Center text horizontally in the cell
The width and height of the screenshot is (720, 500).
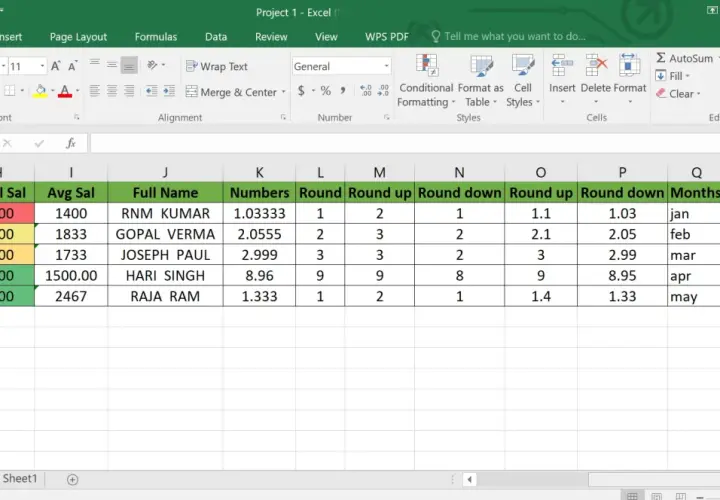pyautogui.click(x=112, y=91)
